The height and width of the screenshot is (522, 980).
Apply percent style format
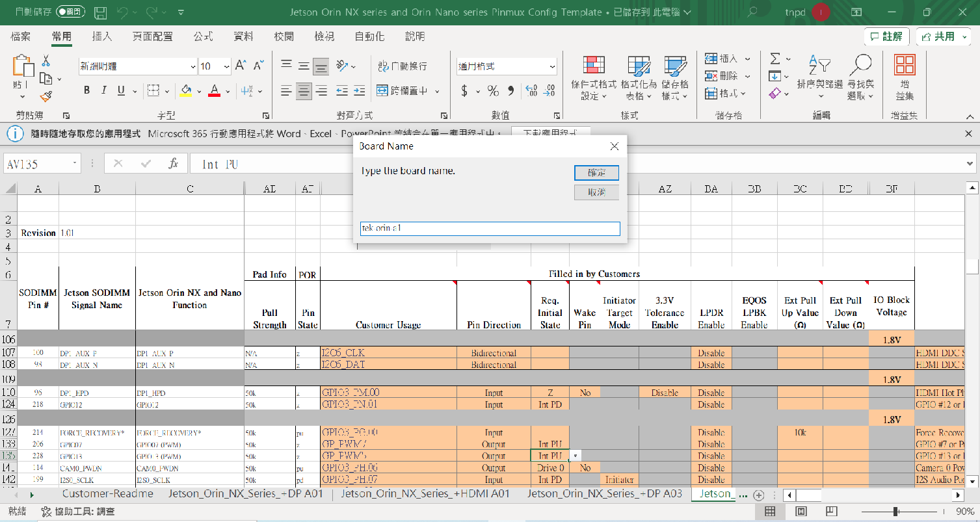pyautogui.click(x=493, y=90)
